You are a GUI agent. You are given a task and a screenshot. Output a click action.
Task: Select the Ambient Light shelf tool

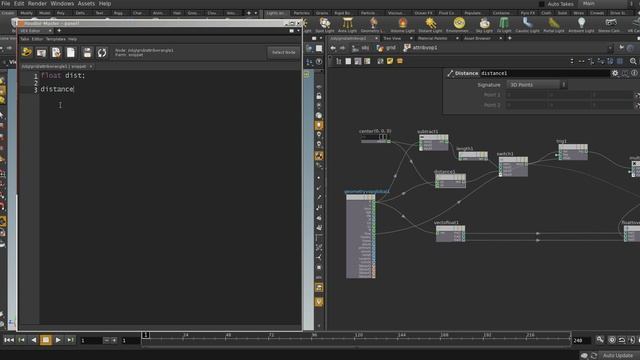(x=581, y=24)
